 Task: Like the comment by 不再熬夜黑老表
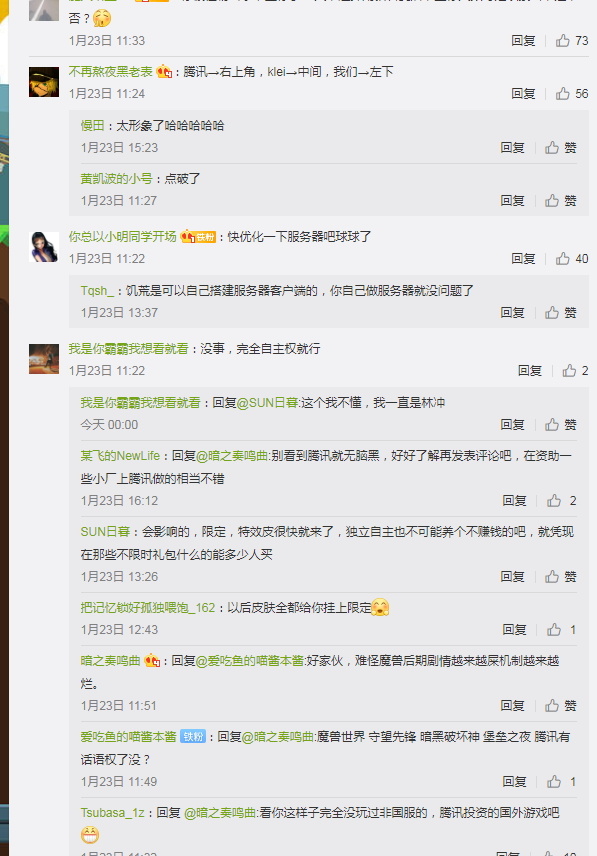coord(571,94)
